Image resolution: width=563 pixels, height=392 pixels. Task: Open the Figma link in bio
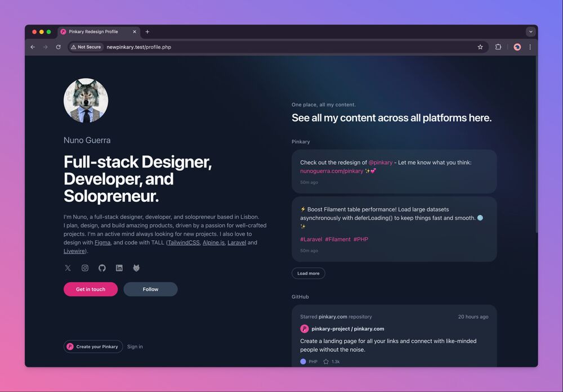point(102,242)
